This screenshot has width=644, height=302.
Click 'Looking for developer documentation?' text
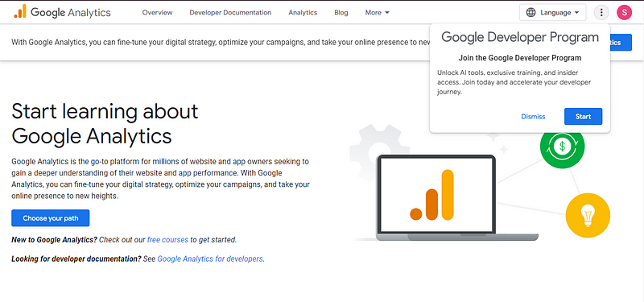point(76,259)
